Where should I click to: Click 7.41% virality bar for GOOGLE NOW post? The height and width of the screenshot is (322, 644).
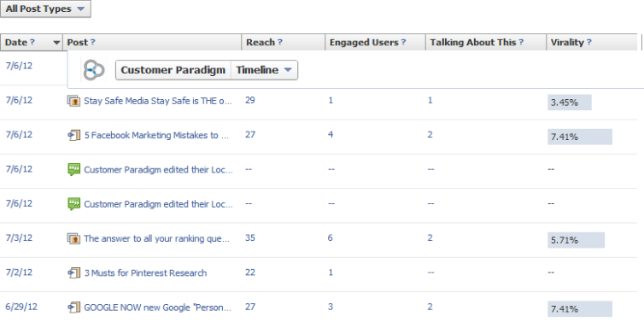pyautogui.click(x=580, y=309)
